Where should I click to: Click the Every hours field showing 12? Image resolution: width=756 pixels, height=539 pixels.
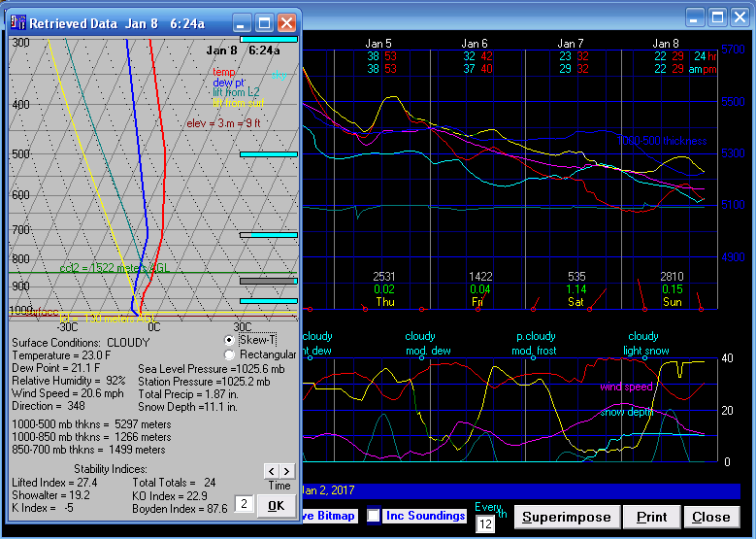[487, 524]
